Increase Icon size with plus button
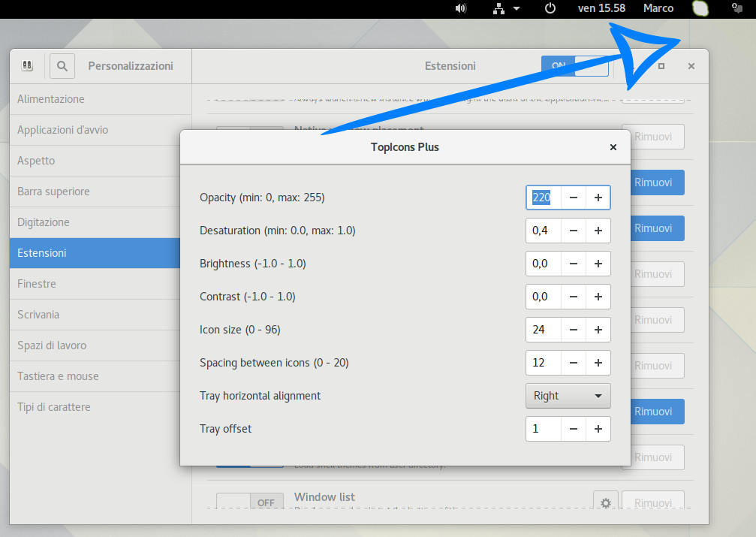Viewport: 756px width, 537px height. click(598, 330)
